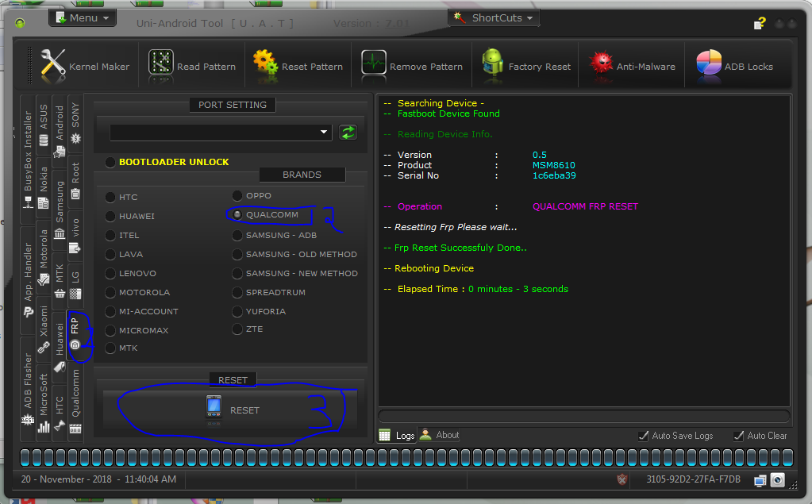812x504 pixels.
Task: Click the shield icon in status bar
Action: tap(622, 479)
